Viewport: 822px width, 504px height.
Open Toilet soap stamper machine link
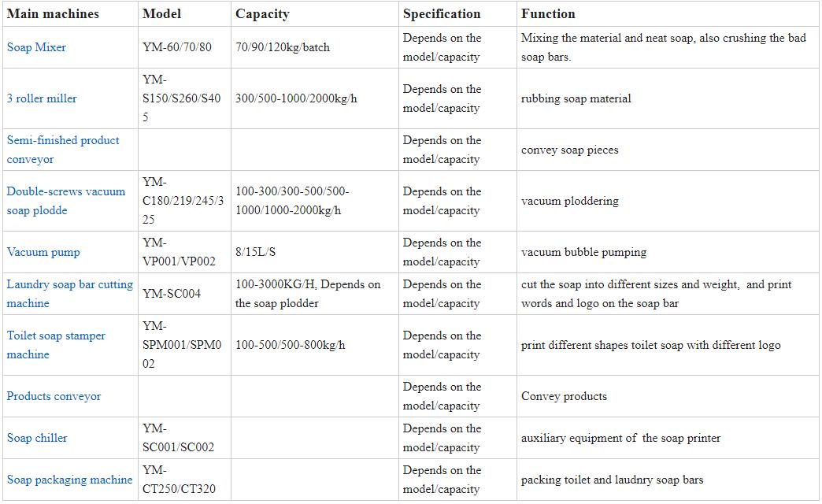pos(56,345)
